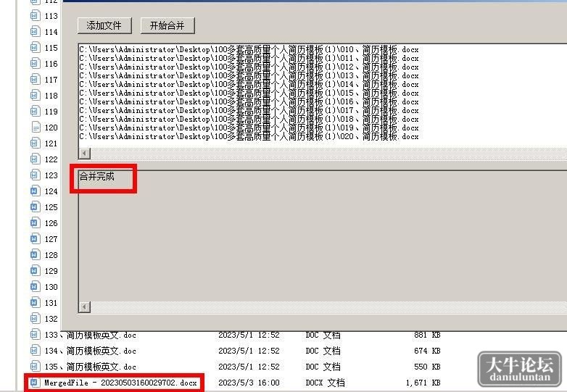Click the path line ending 012、简历模板.docx
This screenshot has height=392, width=567.
pos(249,67)
